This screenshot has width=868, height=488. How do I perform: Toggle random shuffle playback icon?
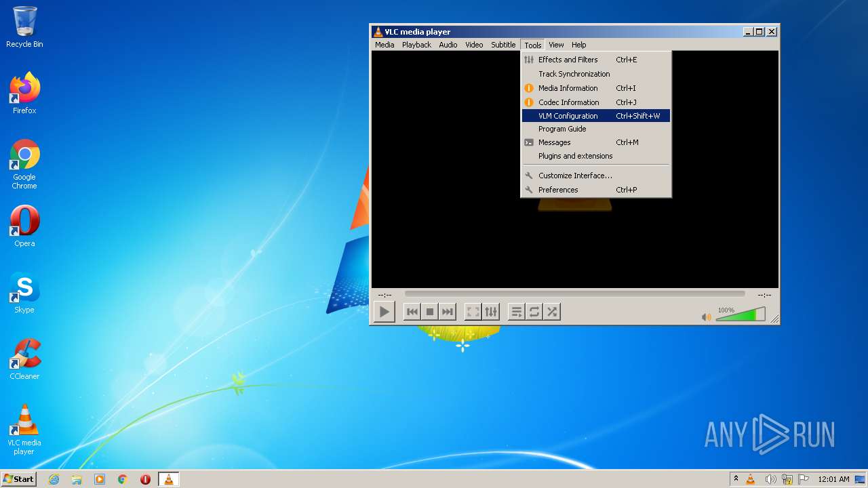pos(552,312)
